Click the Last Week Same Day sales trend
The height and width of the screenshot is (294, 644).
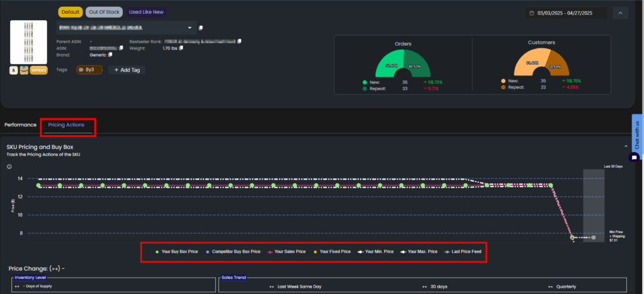[299, 286]
